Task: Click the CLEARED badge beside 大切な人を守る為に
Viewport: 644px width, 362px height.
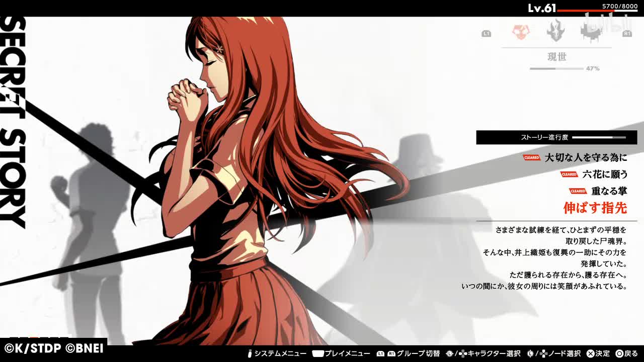Action: [532, 158]
